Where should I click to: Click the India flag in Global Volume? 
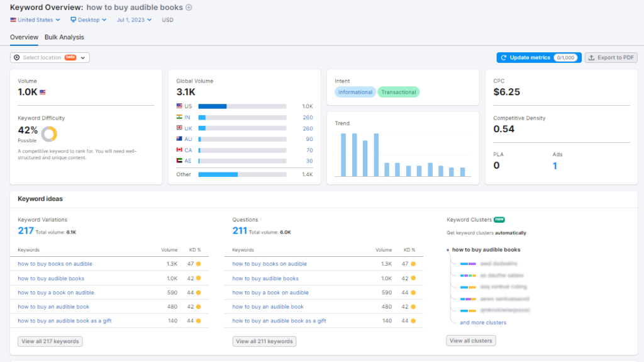pyautogui.click(x=179, y=117)
